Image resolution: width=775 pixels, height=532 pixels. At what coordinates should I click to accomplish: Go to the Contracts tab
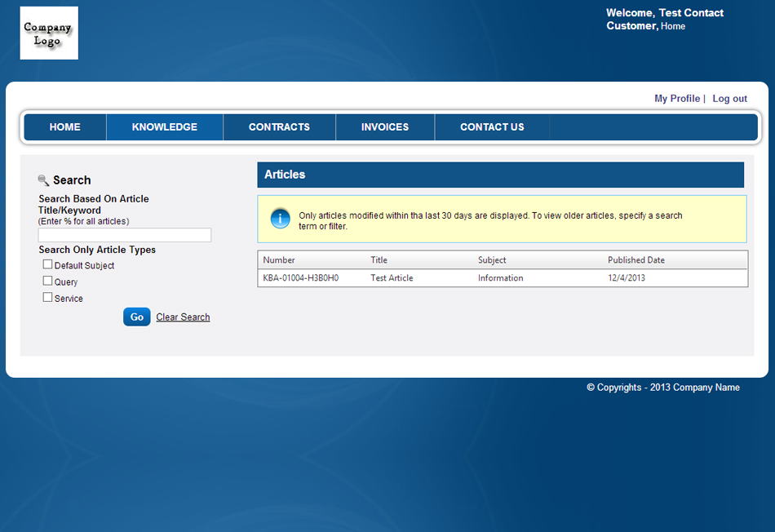click(x=279, y=127)
